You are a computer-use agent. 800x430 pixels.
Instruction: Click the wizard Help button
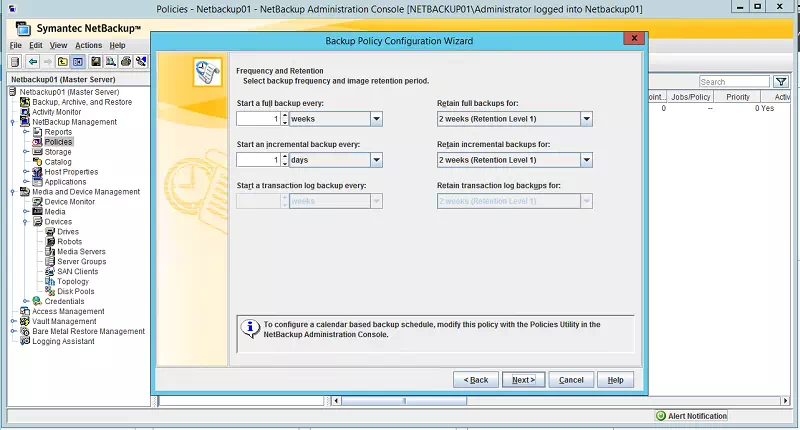pos(615,380)
